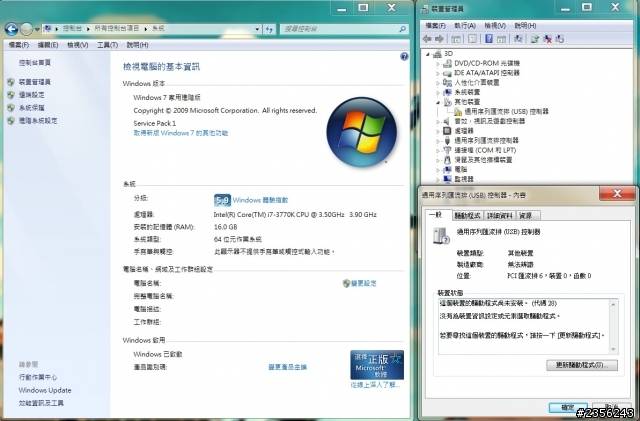Click 更新驅動程式 button
Image resolution: width=640 pixels, height=421 pixels.
click(582, 365)
